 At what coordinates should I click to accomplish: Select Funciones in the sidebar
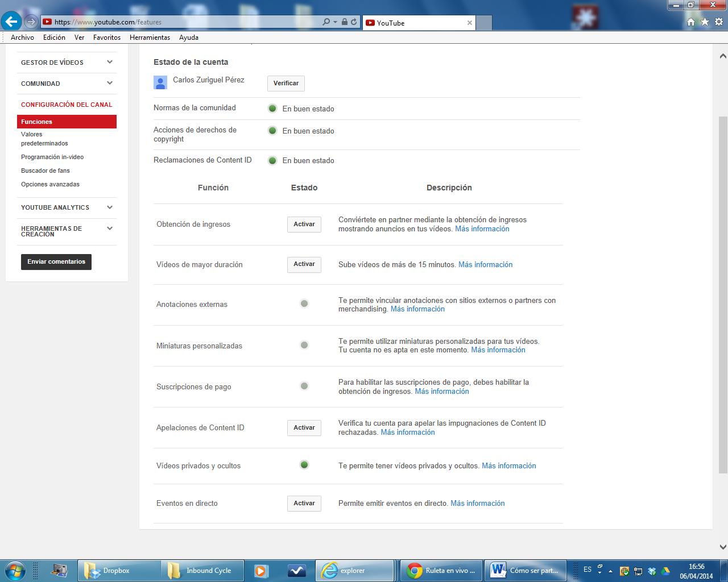pos(67,122)
